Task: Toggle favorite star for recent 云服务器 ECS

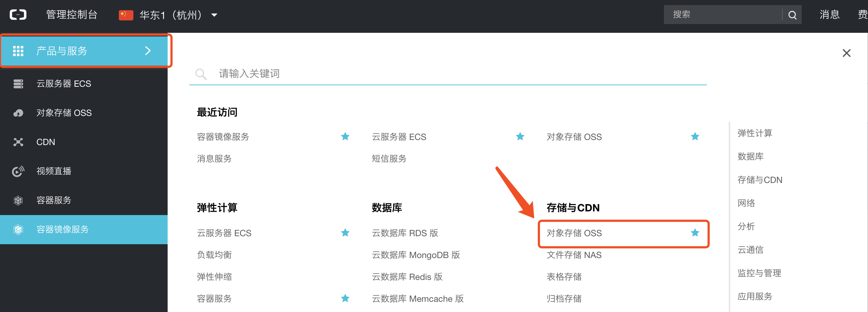Action: click(x=520, y=137)
